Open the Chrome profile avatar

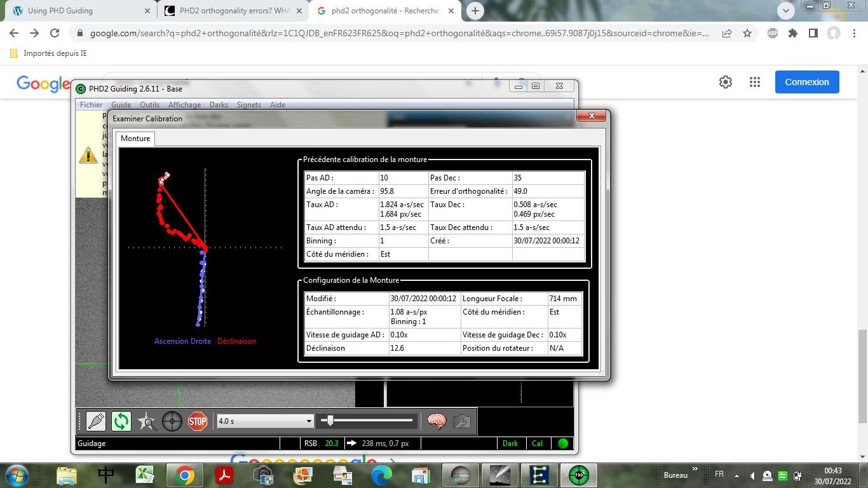(834, 33)
